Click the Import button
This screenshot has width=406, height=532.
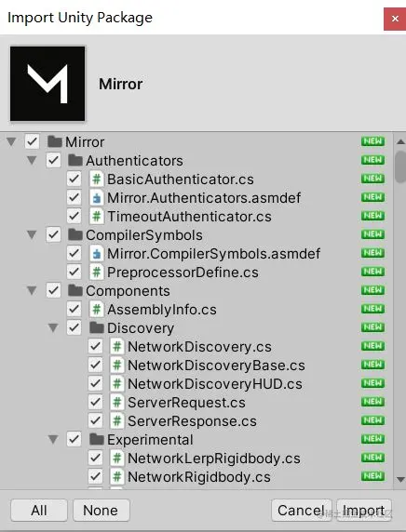click(x=364, y=510)
